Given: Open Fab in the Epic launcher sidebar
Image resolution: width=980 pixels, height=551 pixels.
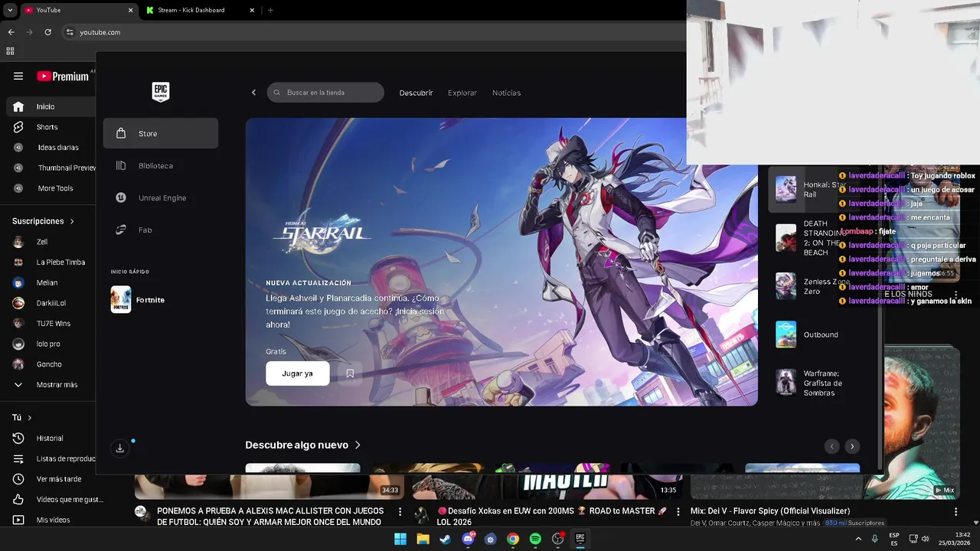Looking at the screenshot, I should [161, 230].
